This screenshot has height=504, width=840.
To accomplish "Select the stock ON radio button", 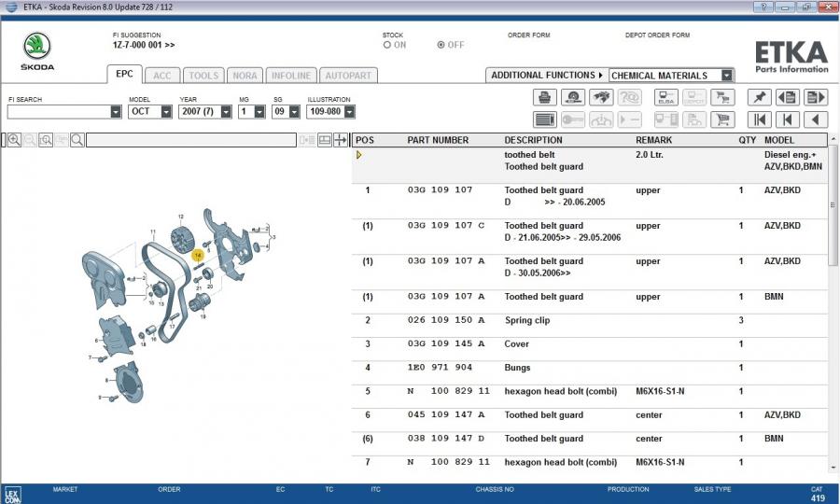I will 387,45.
